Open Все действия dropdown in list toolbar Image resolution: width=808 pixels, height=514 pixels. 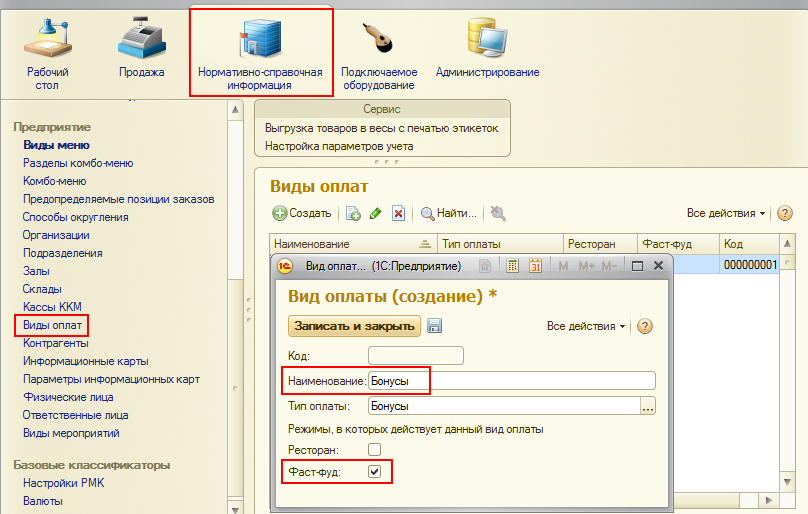726,213
